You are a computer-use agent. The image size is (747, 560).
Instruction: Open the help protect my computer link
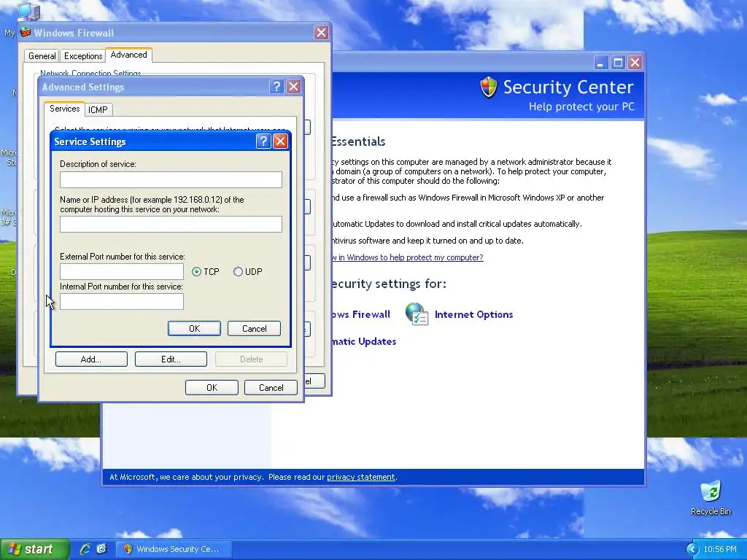click(408, 257)
